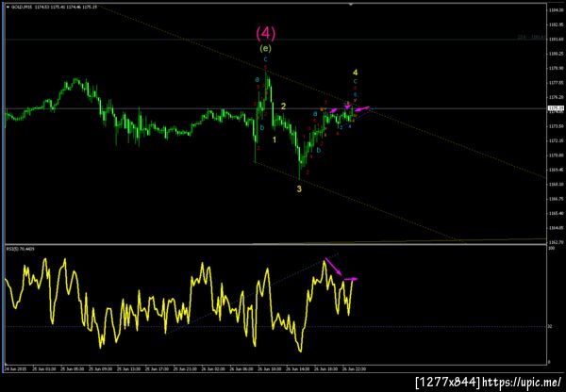The image size is (566, 392).
Task: Click the 24 Jun 2015 time axis label
Action: pos(15,369)
